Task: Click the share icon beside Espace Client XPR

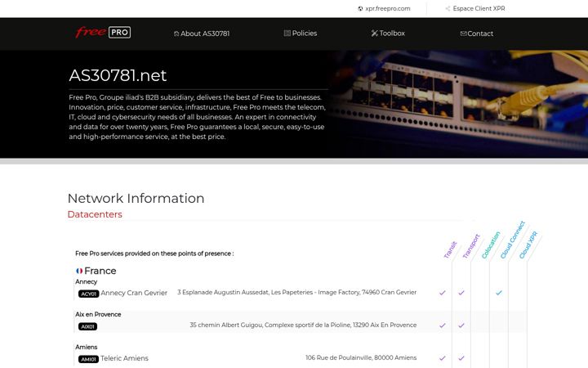Action: [x=448, y=9]
